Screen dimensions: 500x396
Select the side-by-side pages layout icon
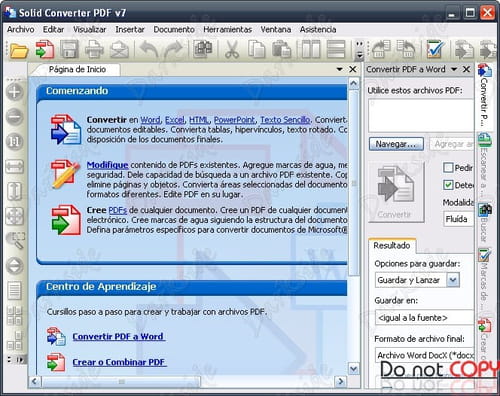[x=311, y=49]
